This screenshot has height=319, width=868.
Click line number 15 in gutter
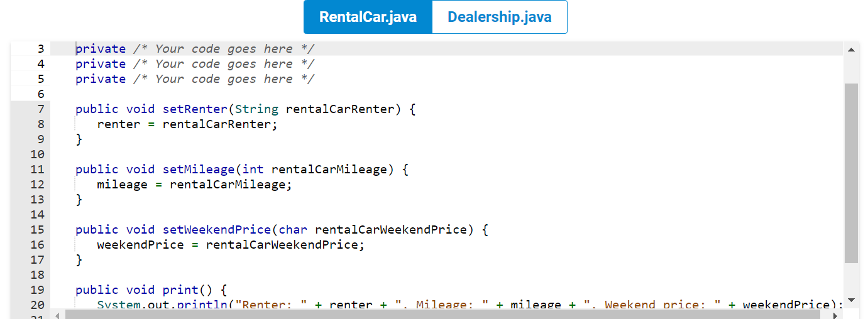point(37,230)
